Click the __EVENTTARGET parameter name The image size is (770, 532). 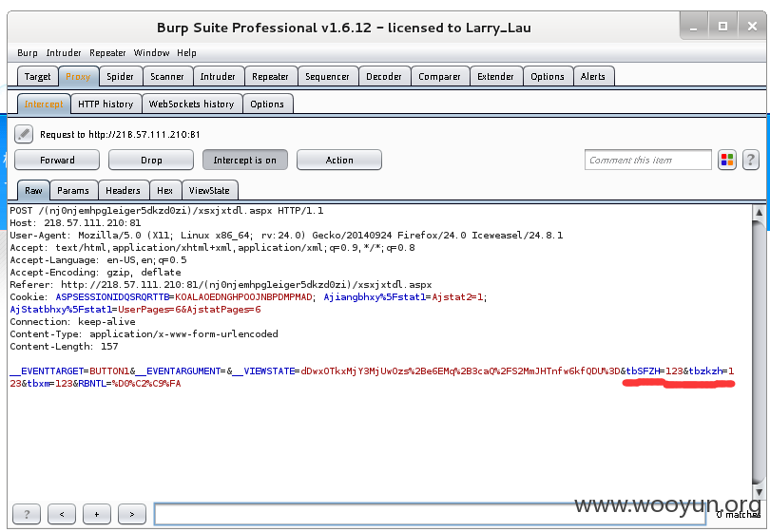point(47,371)
